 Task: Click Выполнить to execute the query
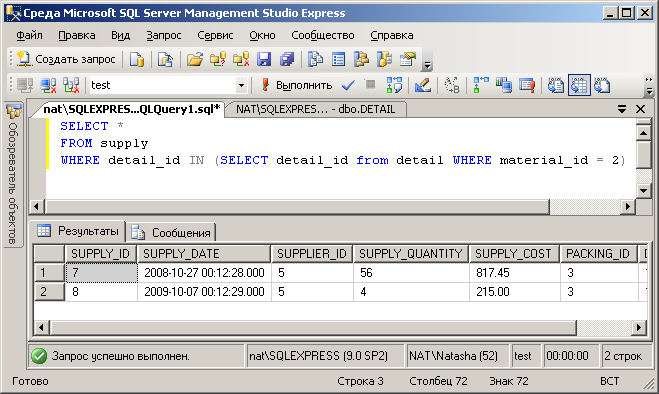[296, 85]
